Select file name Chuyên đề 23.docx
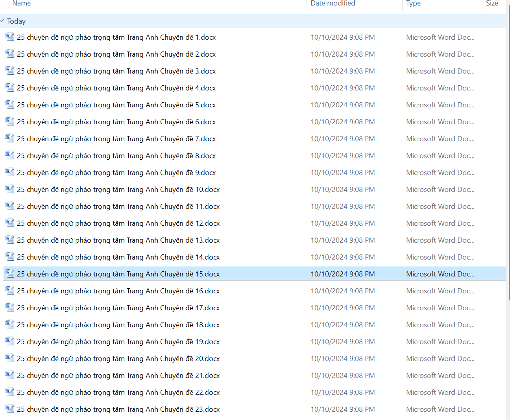The height and width of the screenshot is (420, 510). 118,409
